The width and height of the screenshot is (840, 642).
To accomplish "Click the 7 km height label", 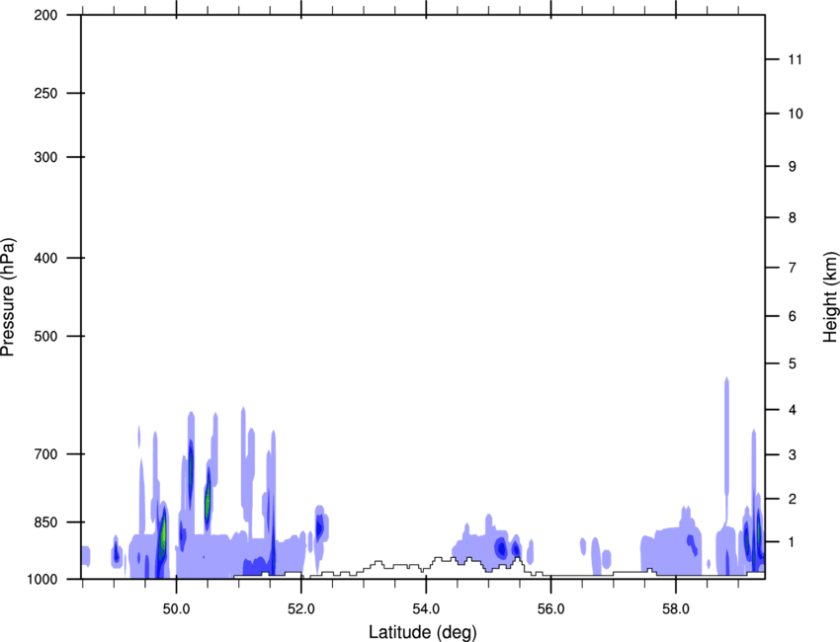I will click(793, 268).
